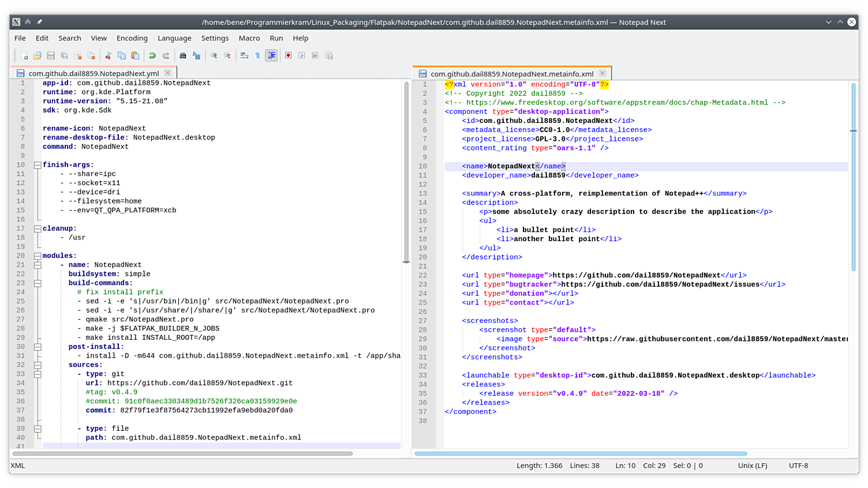
Task: Create a new file via toolbar icon
Action: point(24,55)
